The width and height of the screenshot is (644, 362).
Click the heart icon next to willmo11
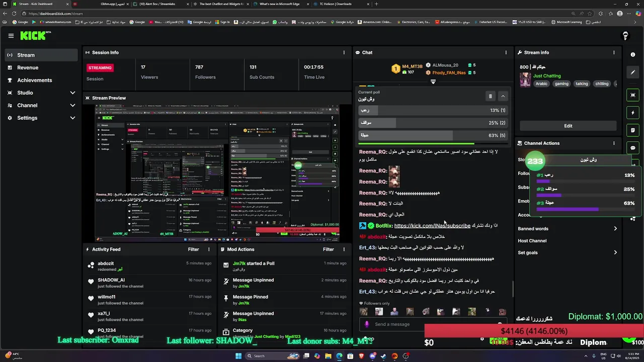point(91,299)
